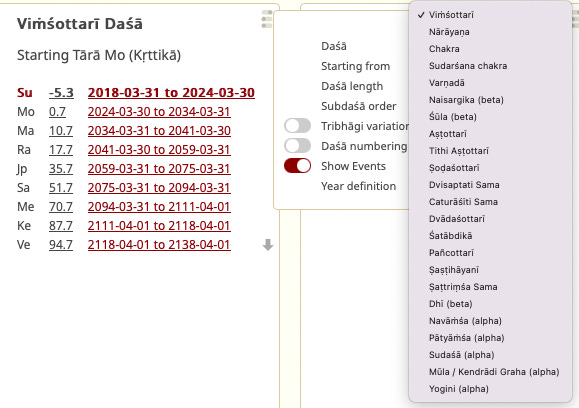This screenshot has width=579, height=408.
Task: Open the Sa period 2075-03-31 to 2094-03-31
Action: (159, 188)
